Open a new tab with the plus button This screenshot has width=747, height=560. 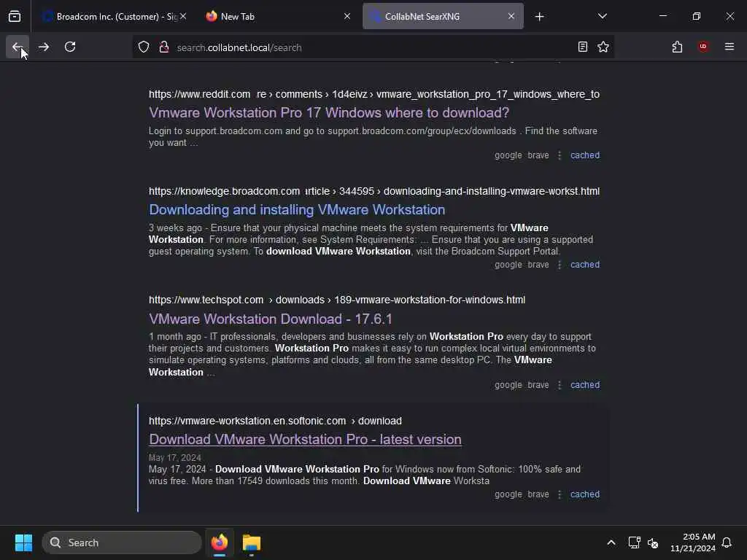click(x=539, y=16)
